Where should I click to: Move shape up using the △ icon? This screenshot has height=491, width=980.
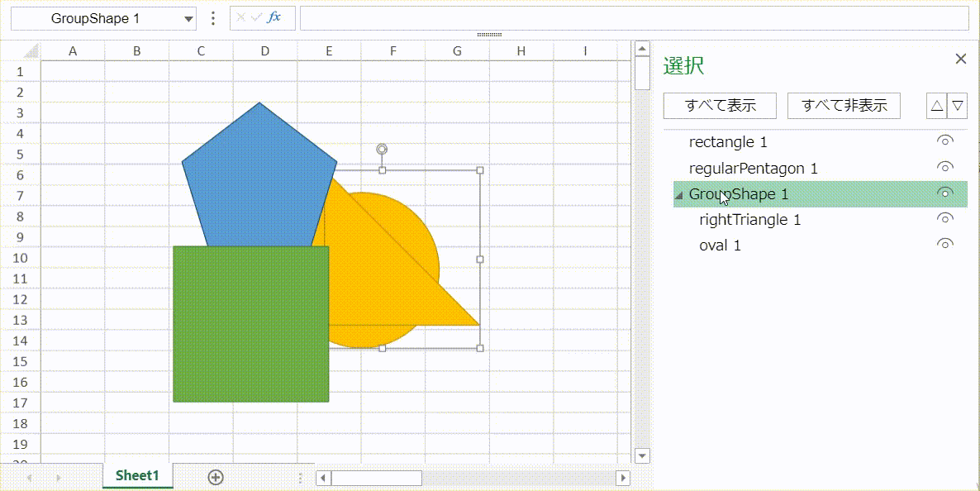(938, 105)
